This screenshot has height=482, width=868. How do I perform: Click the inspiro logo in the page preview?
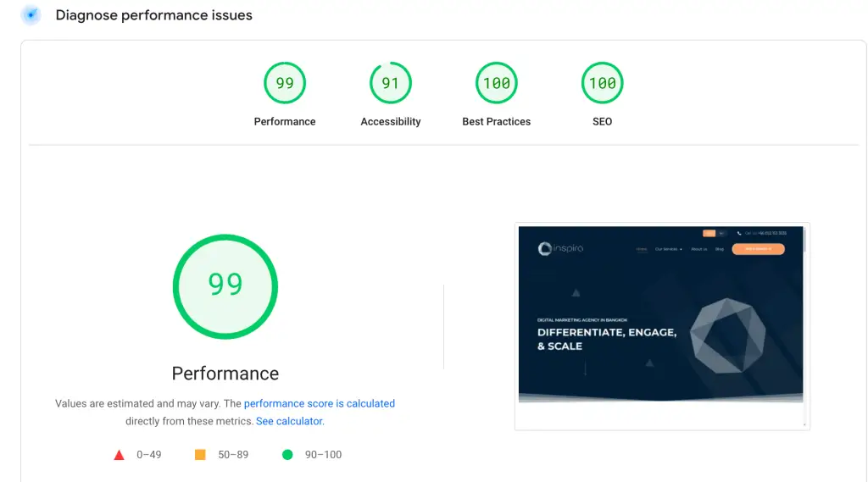(x=561, y=248)
